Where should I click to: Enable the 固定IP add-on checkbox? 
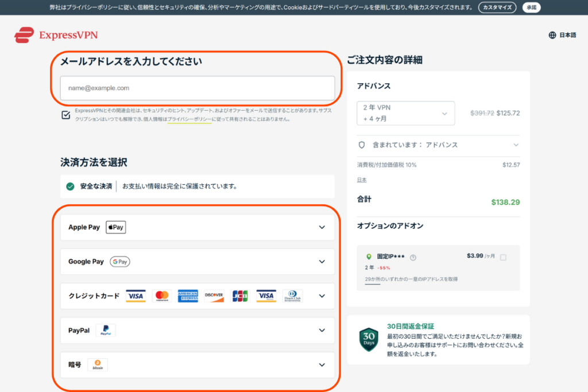503,258
